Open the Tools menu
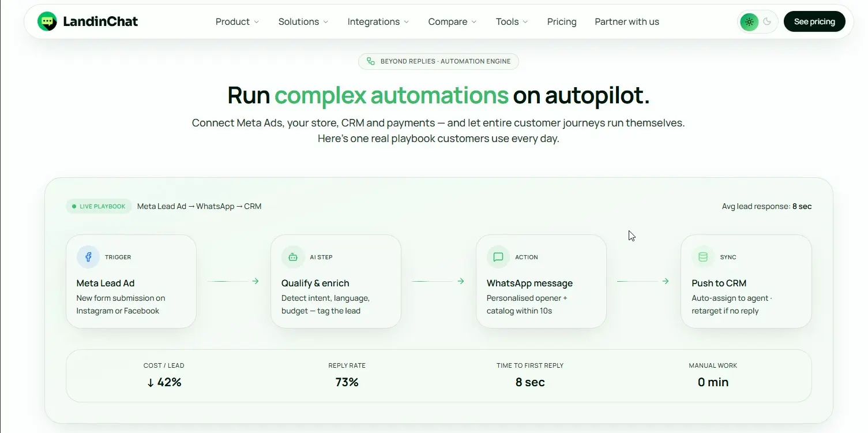868x433 pixels. click(x=512, y=22)
